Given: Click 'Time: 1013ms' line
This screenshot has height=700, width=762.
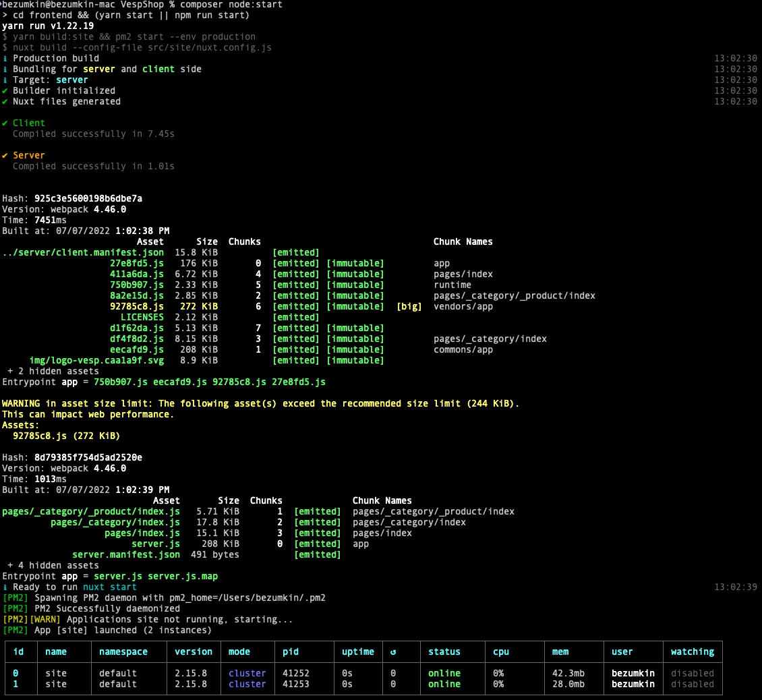Looking at the screenshot, I should click(34, 479).
